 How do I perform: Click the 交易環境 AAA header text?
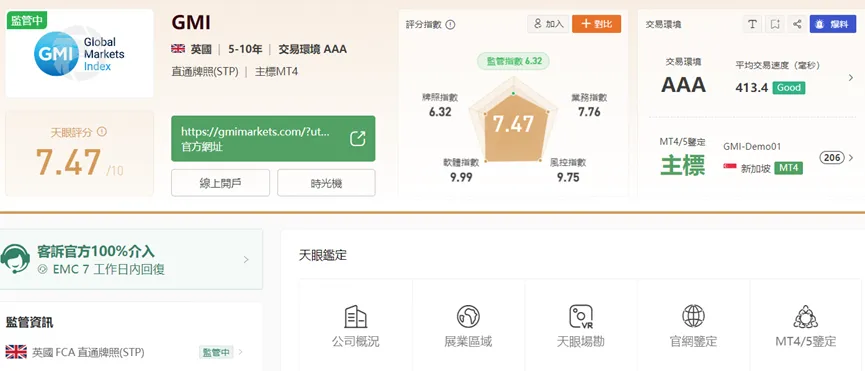[x=312, y=49]
